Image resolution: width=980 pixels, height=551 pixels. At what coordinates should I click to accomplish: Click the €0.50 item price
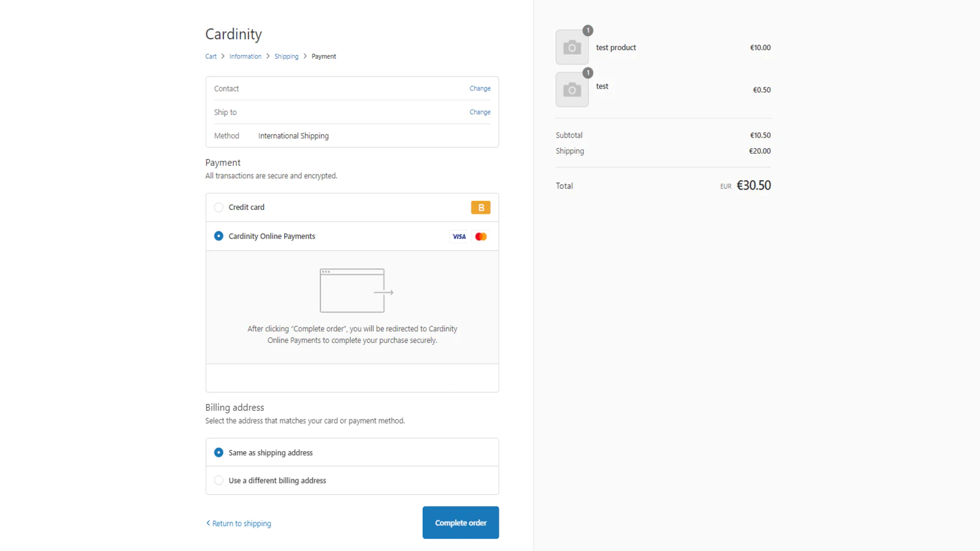point(762,90)
